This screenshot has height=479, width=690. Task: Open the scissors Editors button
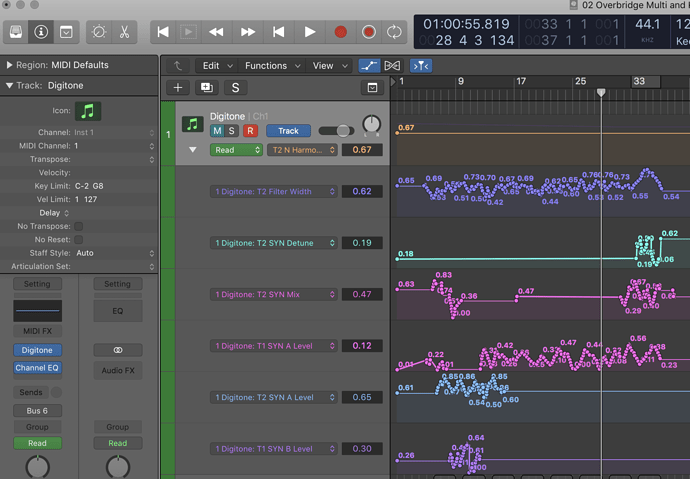(123, 32)
